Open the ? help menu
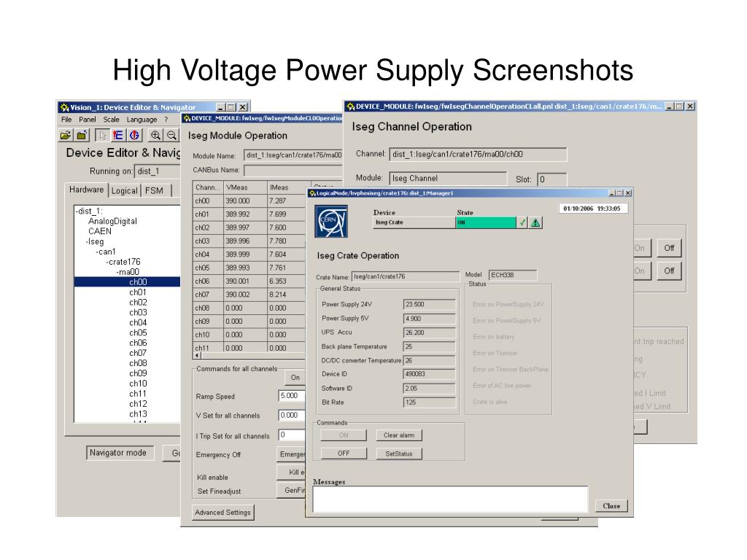The width and height of the screenshot is (747, 560). click(166, 120)
